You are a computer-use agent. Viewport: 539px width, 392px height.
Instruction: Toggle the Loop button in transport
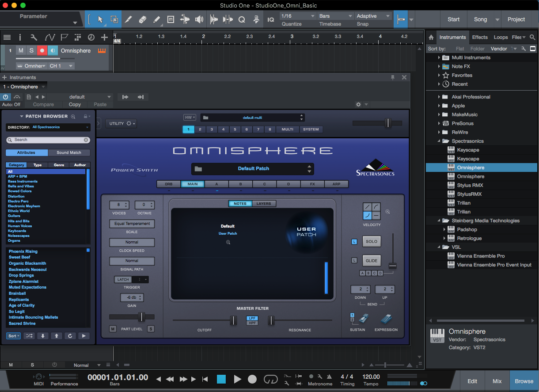click(270, 379)
